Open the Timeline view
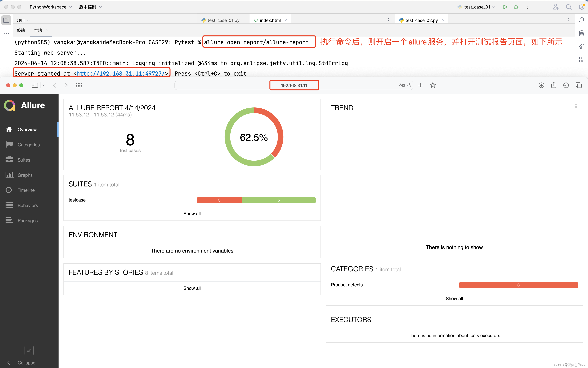 [x=26, y=190]
